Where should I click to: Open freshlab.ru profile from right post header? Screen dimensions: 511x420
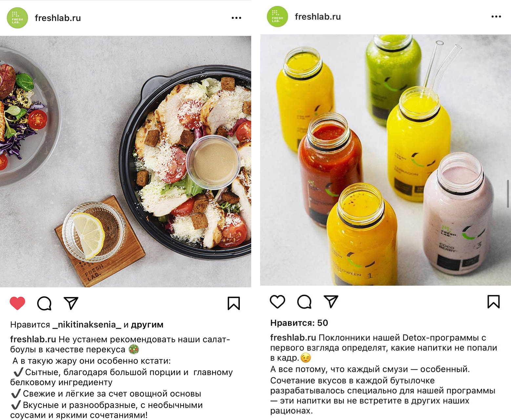318,17
